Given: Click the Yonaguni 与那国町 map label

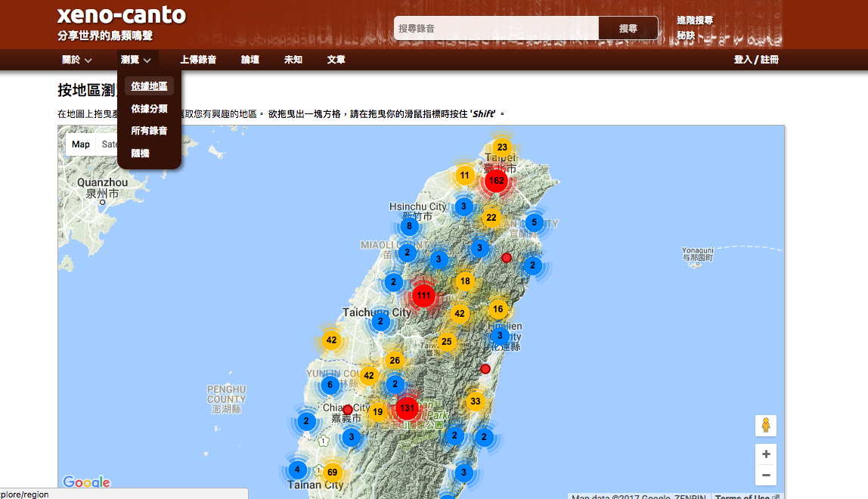Looking at the screenshot, I should point(697,254).
